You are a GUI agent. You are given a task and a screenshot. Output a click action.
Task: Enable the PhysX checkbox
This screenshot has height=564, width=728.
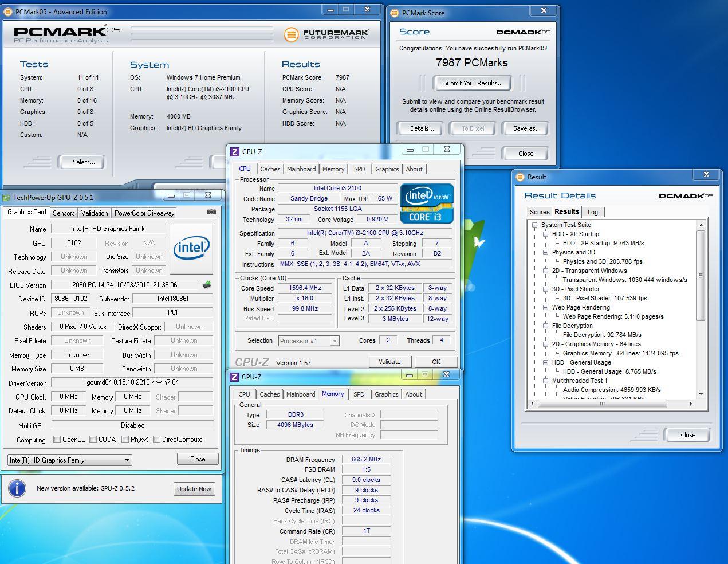click(125, 440)
